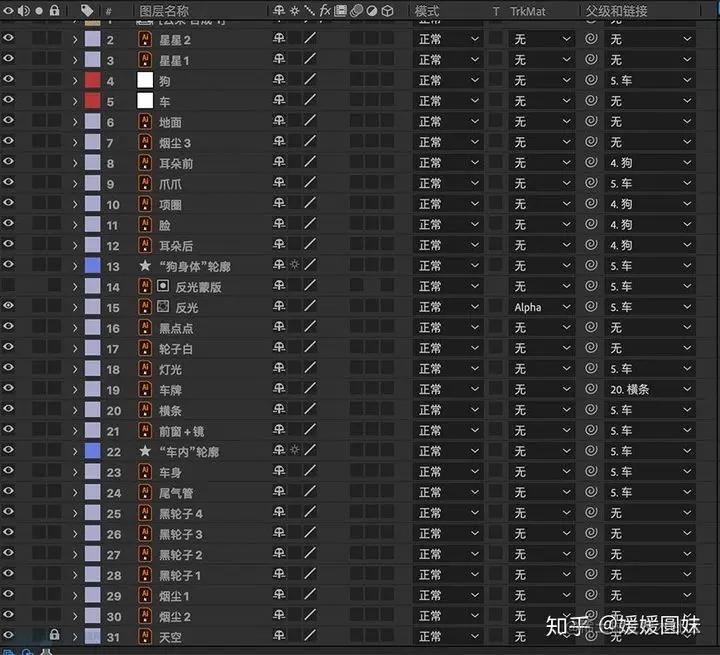The height and width of the screenshot is (655, 720).
Task: Click the # layer number column header
Action: click(109, 11)
